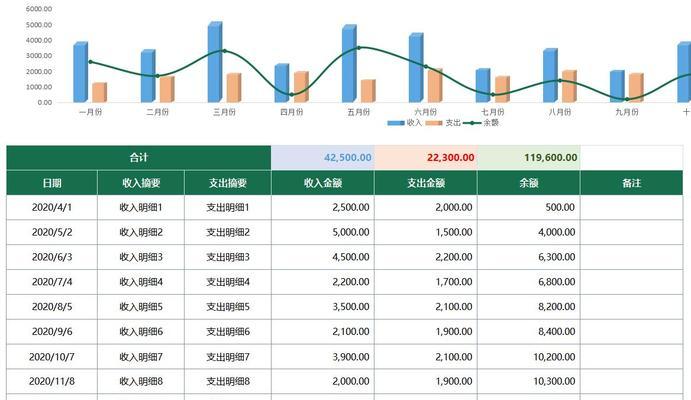The width and height of the screenshot is (691, 400).
Task: Click expense amount 1,500.00
Action: tap(426, 232)
